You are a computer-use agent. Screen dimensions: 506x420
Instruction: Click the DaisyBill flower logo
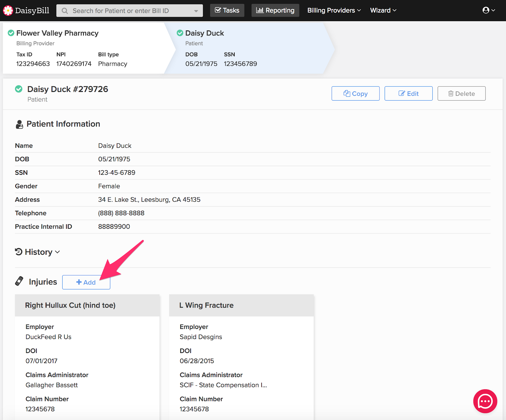coord(8,10)
